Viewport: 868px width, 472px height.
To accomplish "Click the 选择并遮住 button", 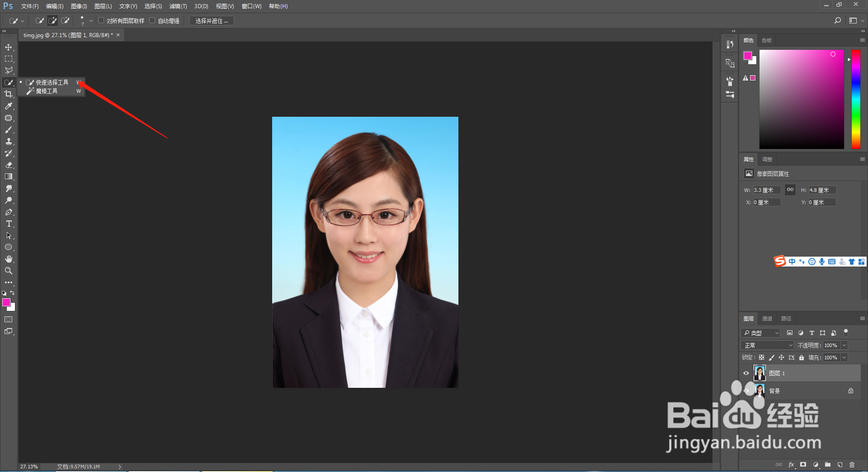I will click(x=212, y=21).
